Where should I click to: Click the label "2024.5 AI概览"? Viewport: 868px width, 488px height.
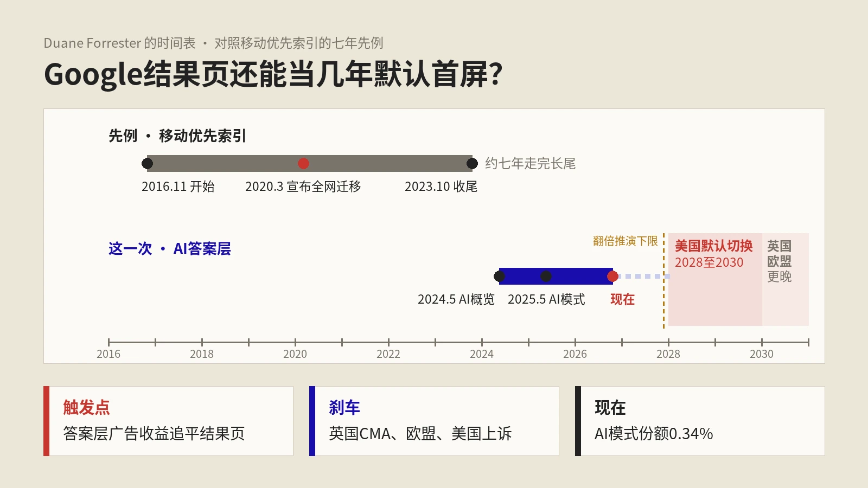click(456, 299)
